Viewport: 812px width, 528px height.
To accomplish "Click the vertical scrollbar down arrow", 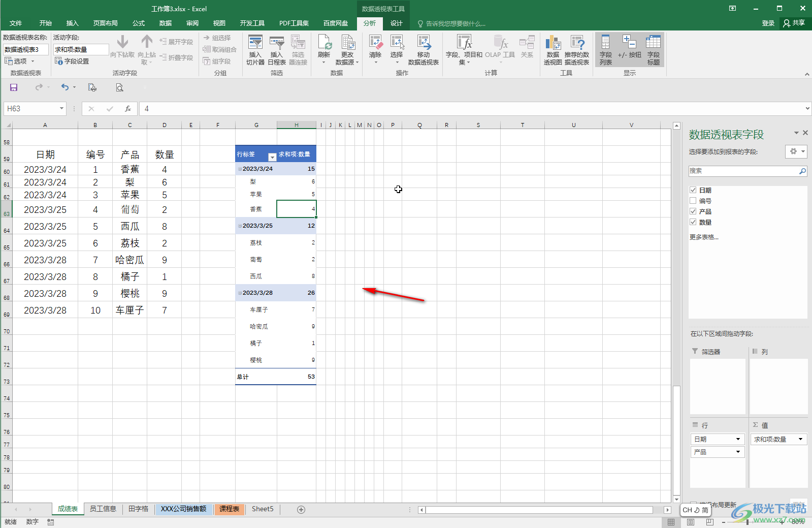I will pyautogui.click(x=676, y=499).
